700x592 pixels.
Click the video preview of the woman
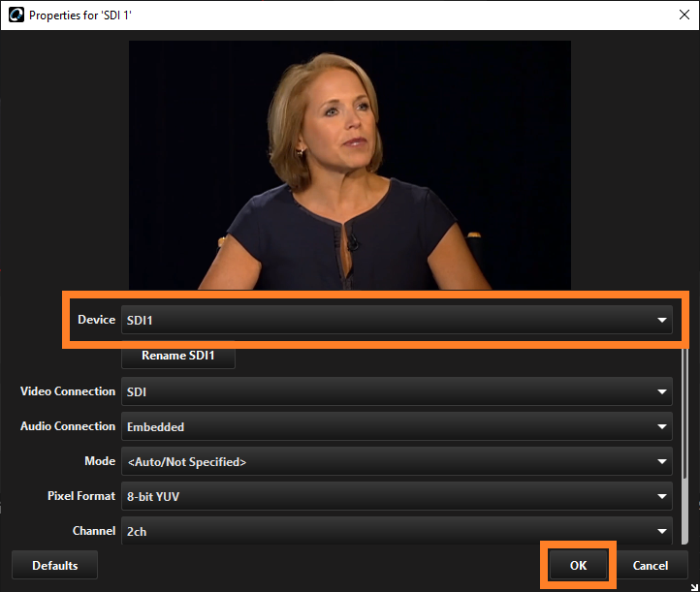coord(349,165)
